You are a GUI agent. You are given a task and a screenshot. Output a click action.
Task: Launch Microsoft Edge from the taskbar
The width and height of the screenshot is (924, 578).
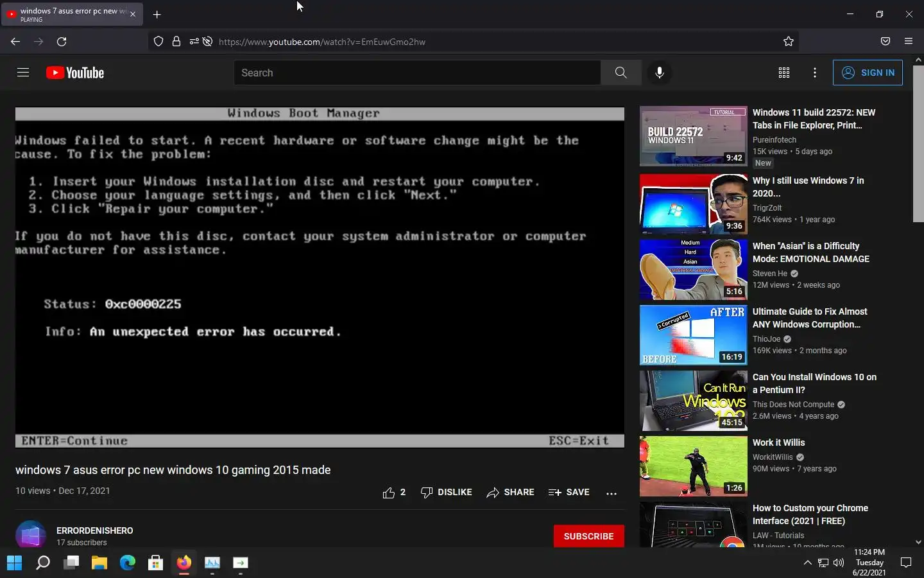pos(128,563)
